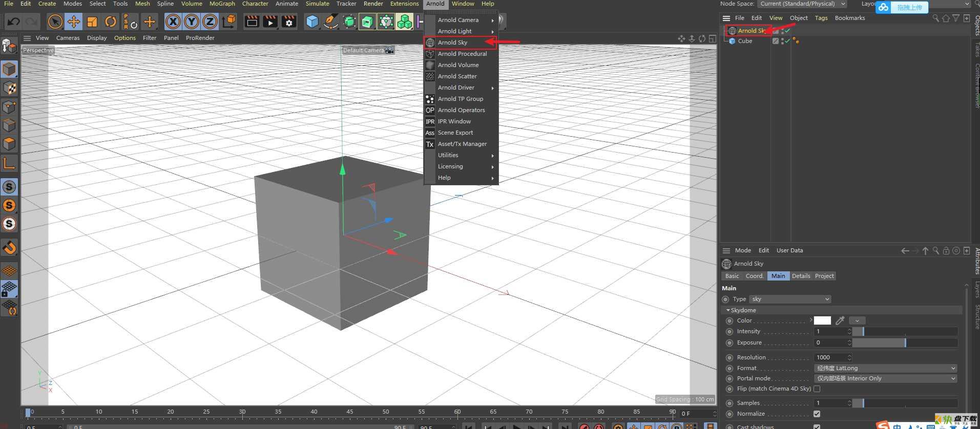980x429 pixels.
Task: Select Cube in Object Manager
Action: coord(745,41)
